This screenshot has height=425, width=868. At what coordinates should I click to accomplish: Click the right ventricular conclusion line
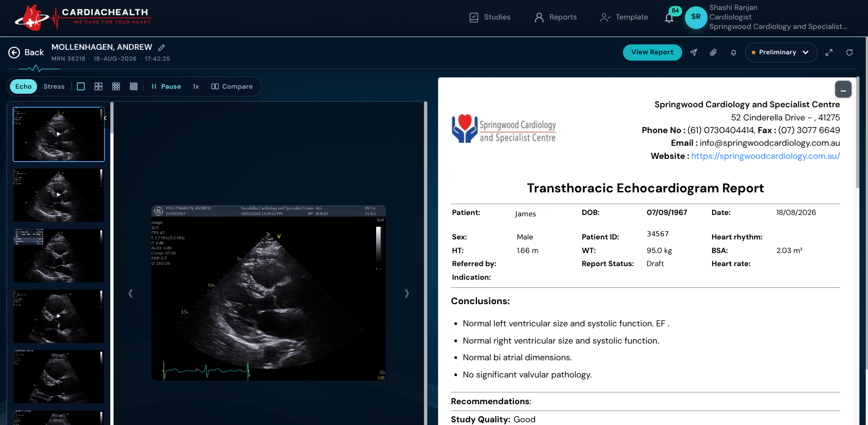(x=561, y=341)
